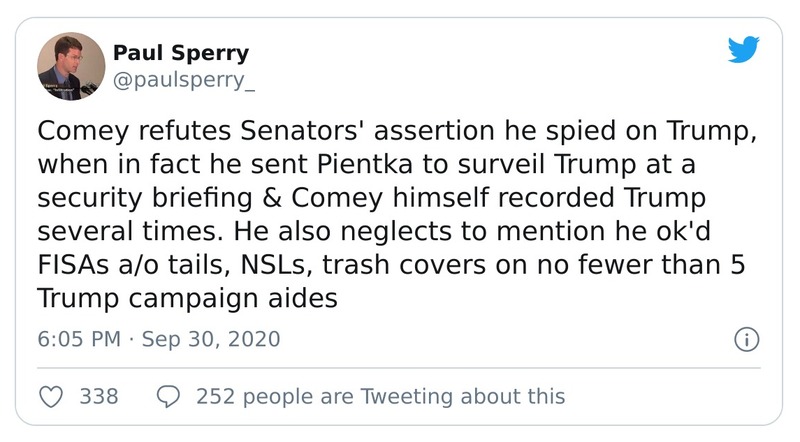Open "252 people are Tweeting about this"
Image resolution: width=800 pixels, height=442 pixels.
point(380,397)
